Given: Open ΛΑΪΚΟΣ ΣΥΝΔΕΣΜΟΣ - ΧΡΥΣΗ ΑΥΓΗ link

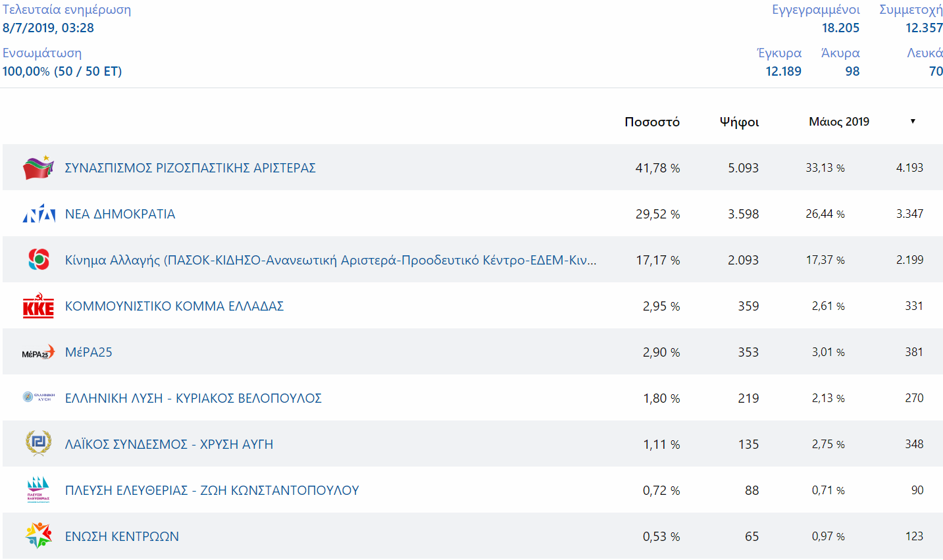Looking at the screenshot, I should pos(169,444).
